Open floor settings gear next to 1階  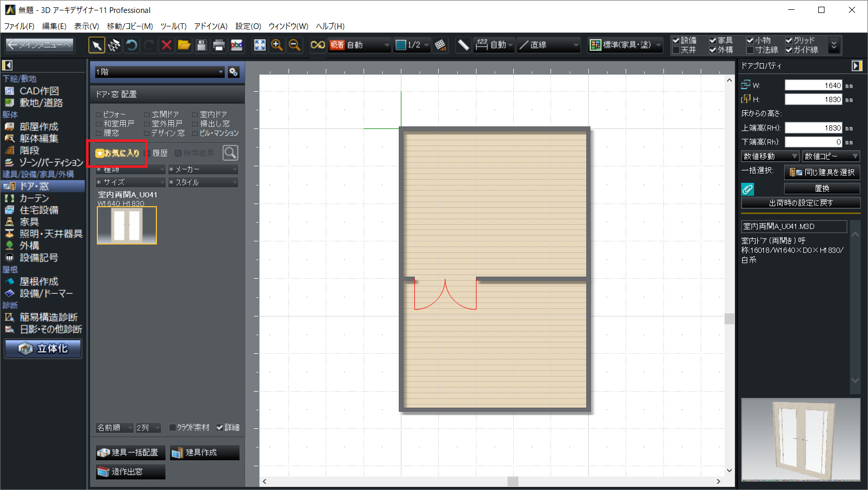[x=234, y=72]
